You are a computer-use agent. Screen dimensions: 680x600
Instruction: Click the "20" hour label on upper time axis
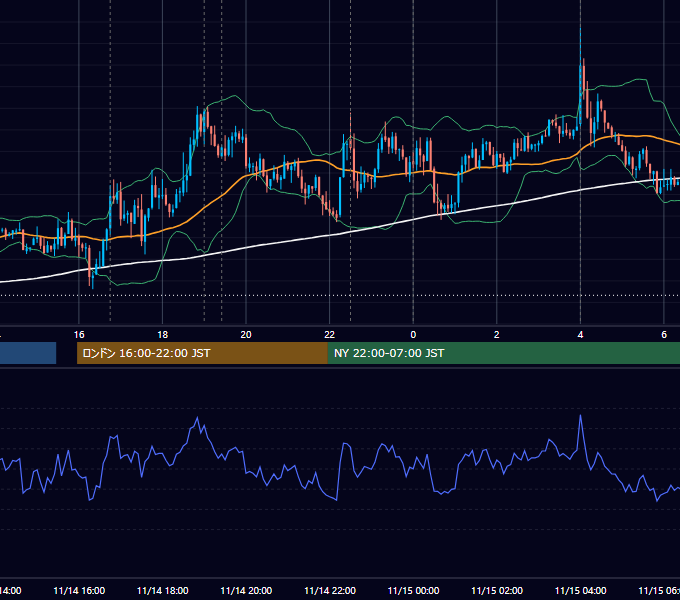pos(246,335)
